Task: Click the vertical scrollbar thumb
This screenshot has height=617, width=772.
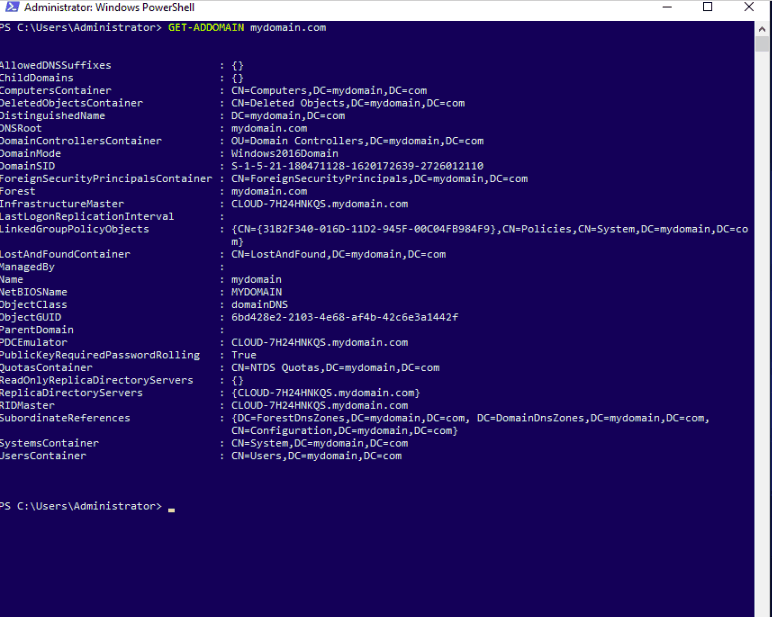Action: [x=762, y=44]
